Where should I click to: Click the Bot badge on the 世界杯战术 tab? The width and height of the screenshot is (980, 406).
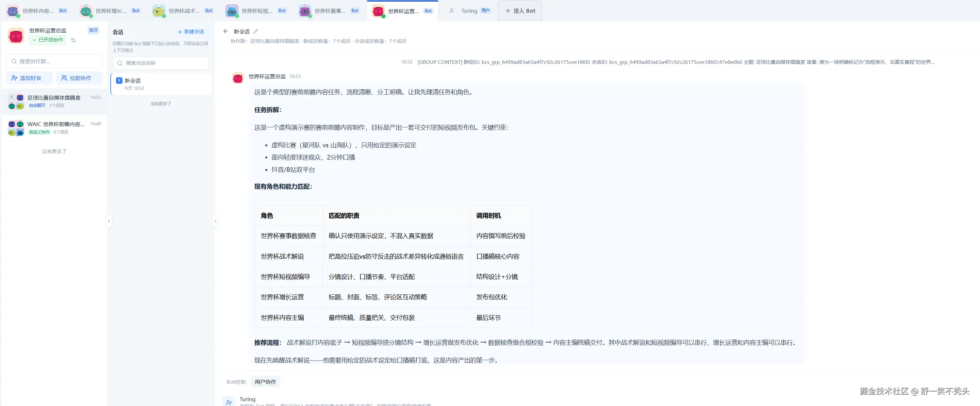[209, 11]
